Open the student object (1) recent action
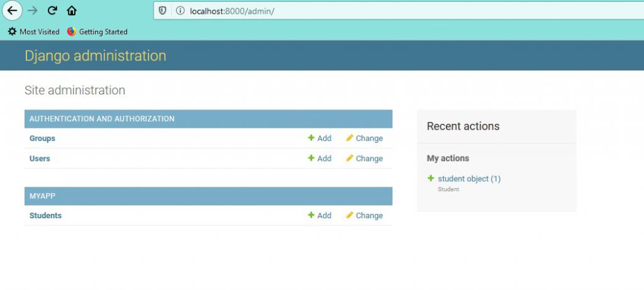This screenshot has width=644, height=290. (x=469, y=179)
